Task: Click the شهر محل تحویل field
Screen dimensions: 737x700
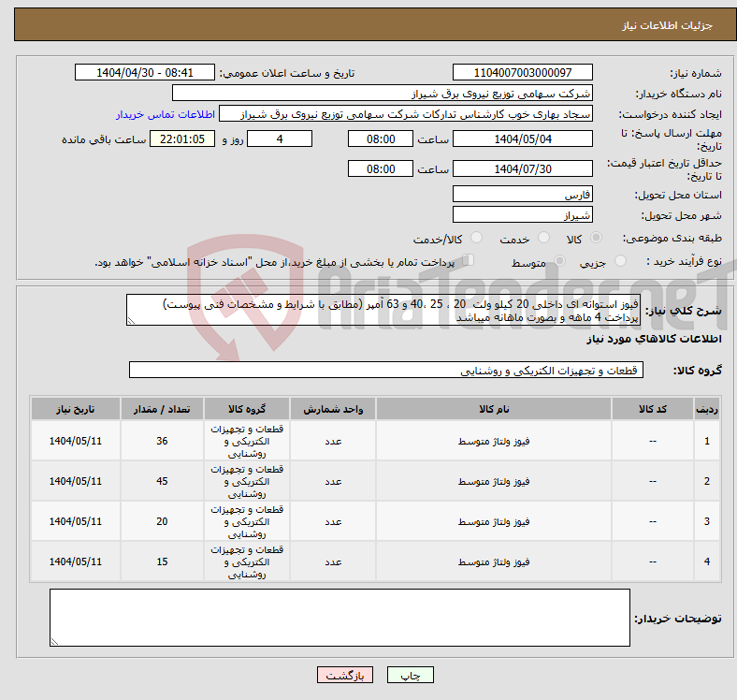Action: click(522, 215)
